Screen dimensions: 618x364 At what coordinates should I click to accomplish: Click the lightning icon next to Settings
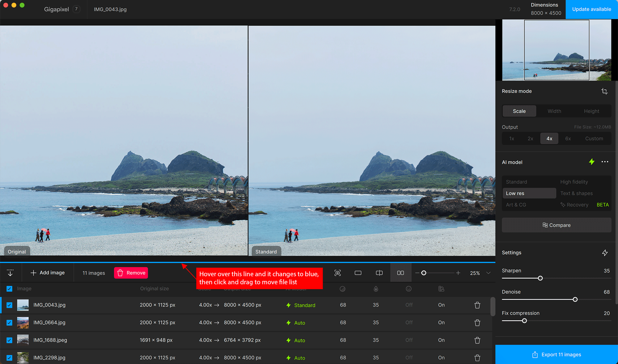pyautogui.click(x=605, y=253)
